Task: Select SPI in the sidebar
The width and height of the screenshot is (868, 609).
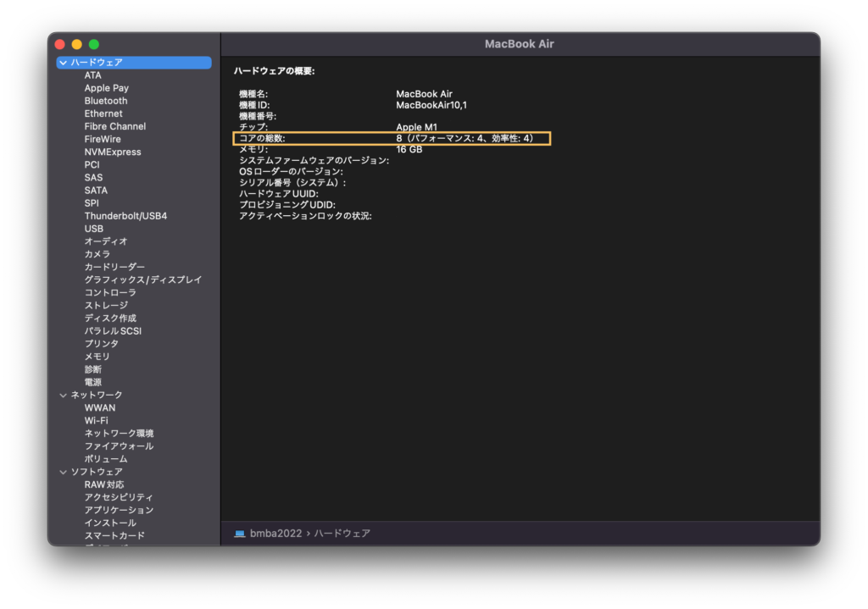Action: click(92, 203)
